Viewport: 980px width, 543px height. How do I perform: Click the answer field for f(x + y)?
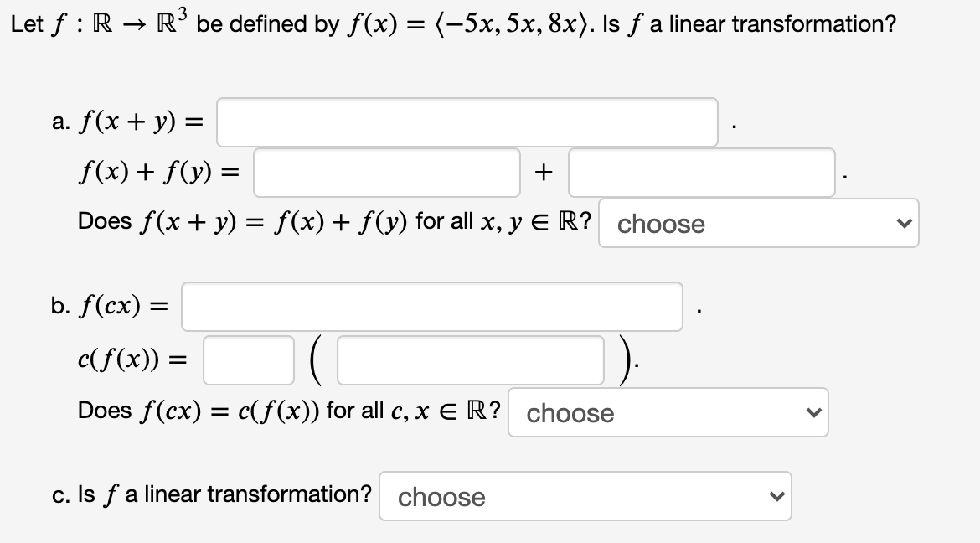coord(466,122)
